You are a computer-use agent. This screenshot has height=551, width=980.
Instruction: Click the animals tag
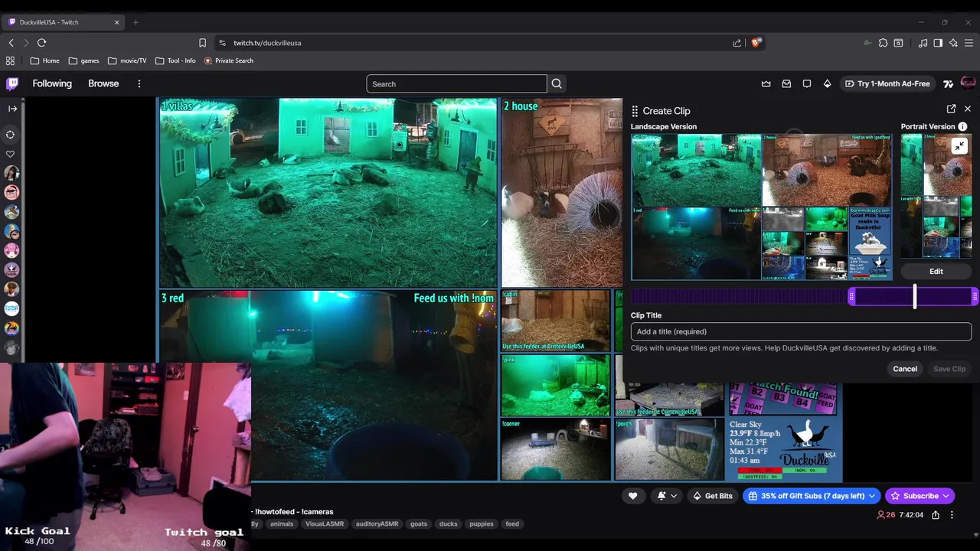coord(282,524)
